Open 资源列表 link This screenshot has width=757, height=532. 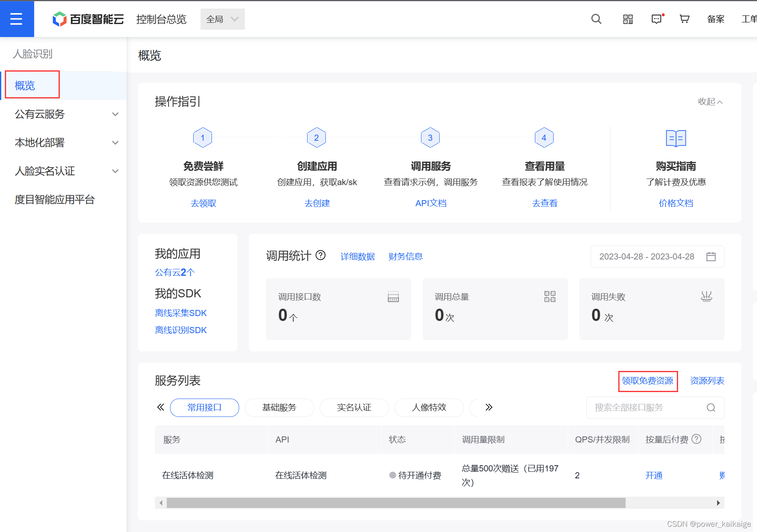click(707, 381)
